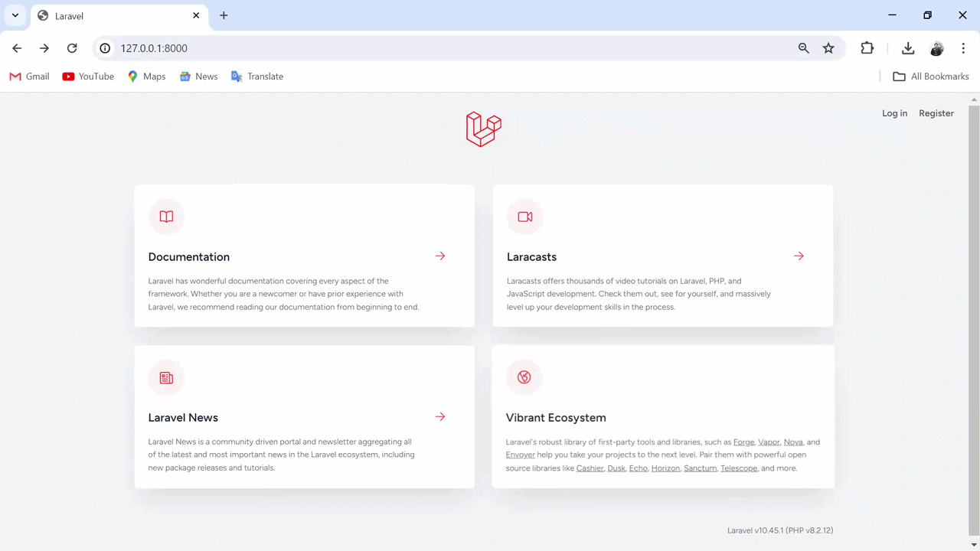This screenshot has height=551, width=980.
Task: Open the Chrome profile avatar
Action: click(x=937, y=48)
